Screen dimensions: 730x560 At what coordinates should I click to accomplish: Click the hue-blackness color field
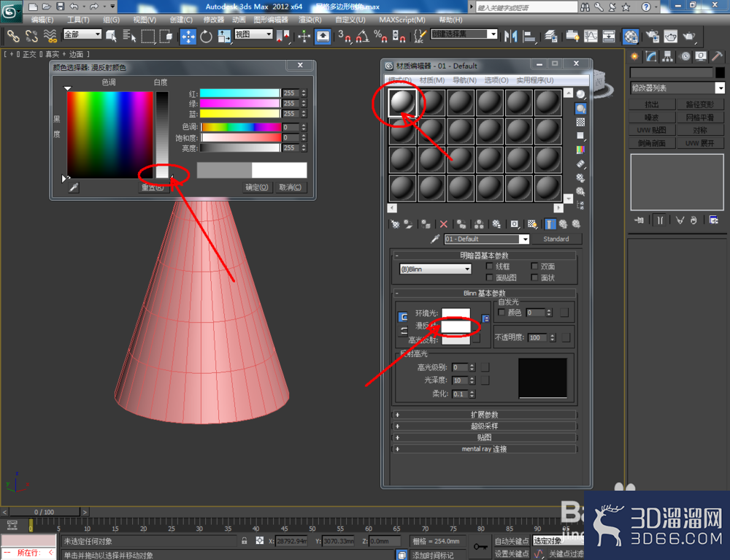click(110, 134)
